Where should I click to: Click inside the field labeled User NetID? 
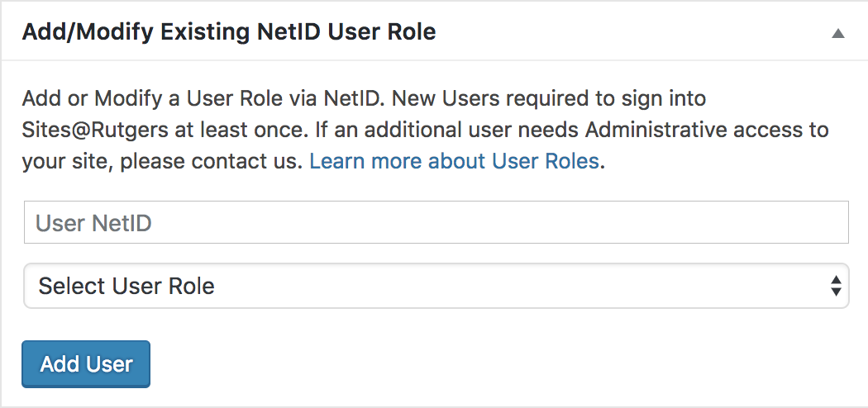click(436, 223)
